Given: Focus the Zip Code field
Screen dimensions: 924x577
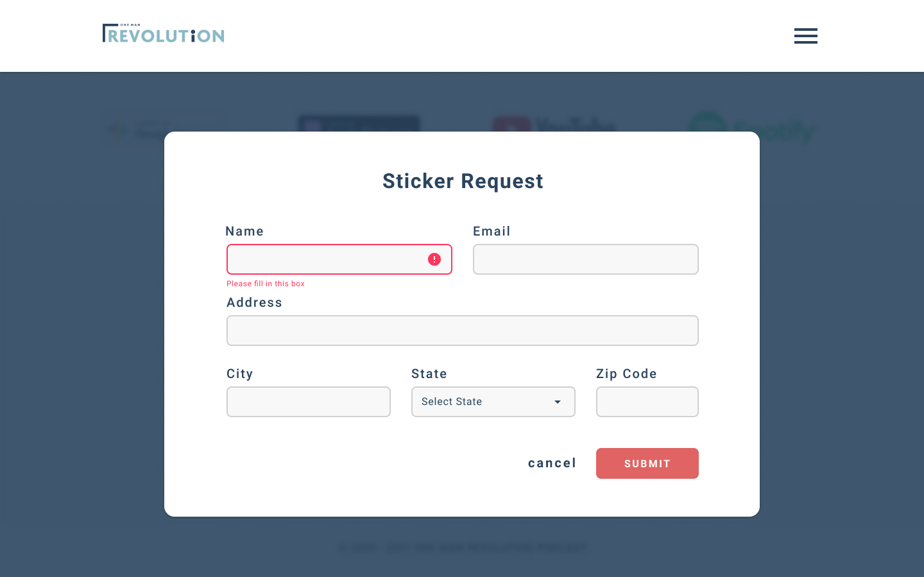Looking at the screenshot, I should pos(647,402).
